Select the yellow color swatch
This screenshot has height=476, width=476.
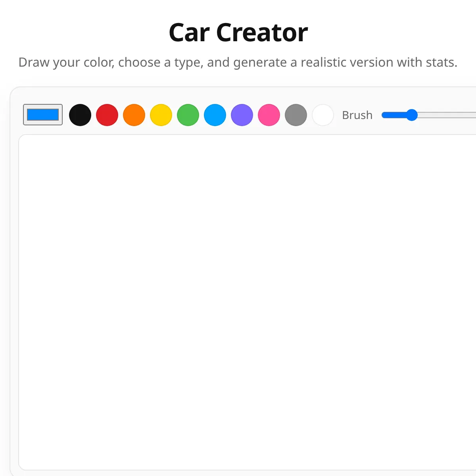pyautogui.click(x=161, y=115)
